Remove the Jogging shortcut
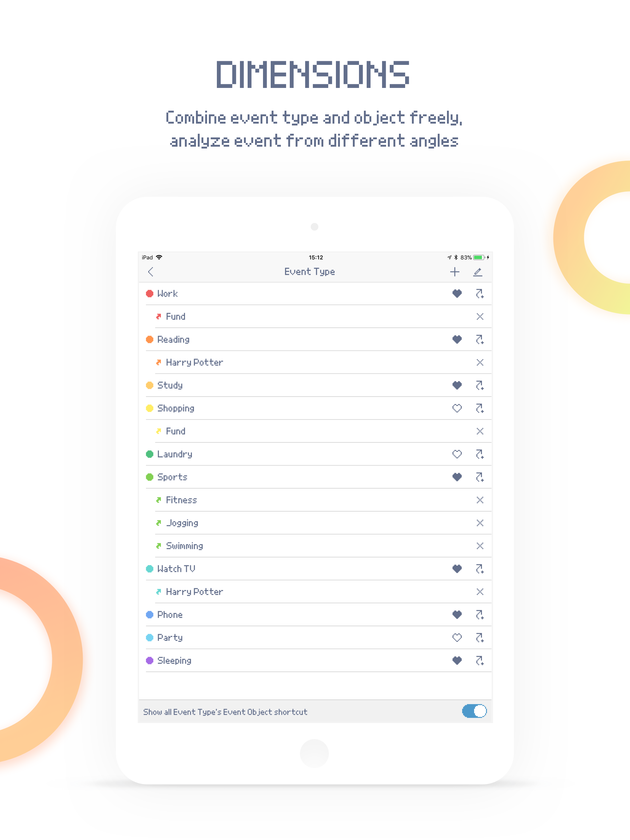The image size is (630, 840). [480, 523]
